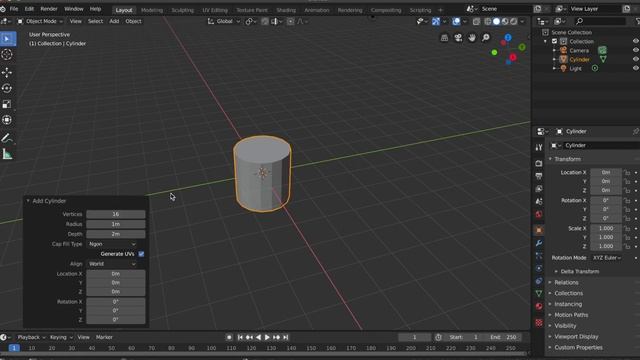The height and width of the screenshot is (360, 640).
Task: Toggle Generate UVs checkbox
Action: (x=141, y=254)
